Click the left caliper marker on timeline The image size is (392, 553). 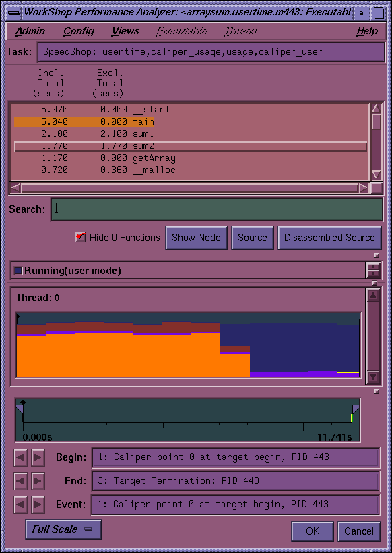tap(20, 408)
